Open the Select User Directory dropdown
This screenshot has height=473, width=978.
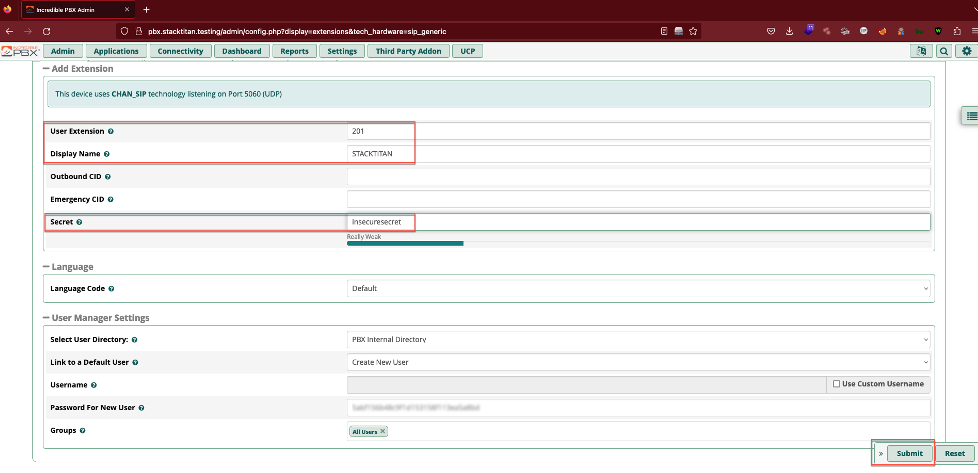639,340
